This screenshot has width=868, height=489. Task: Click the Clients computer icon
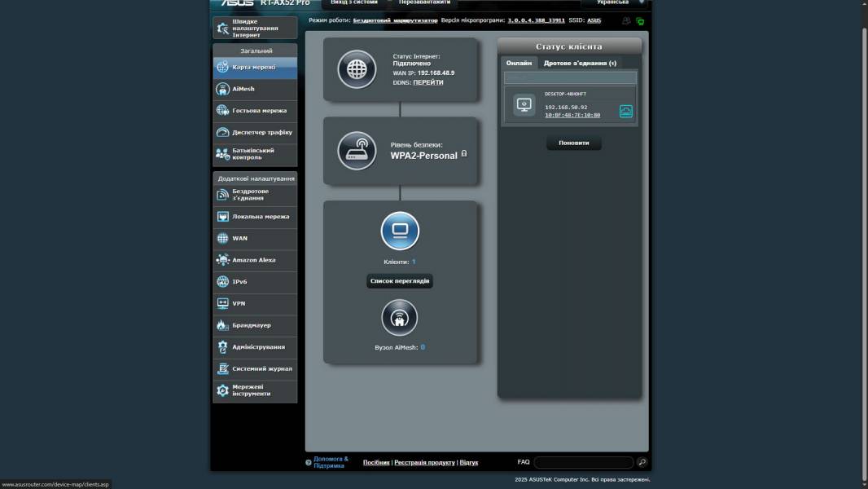click(x=400, y=231)
